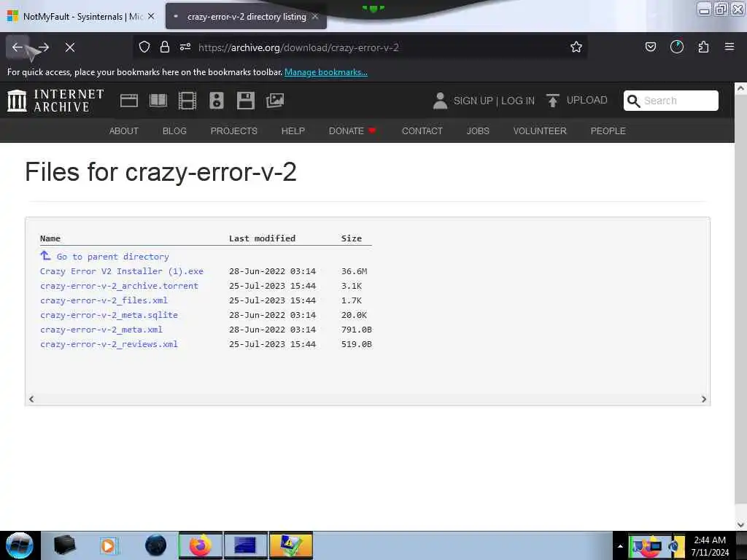The height and width of the screenshot is (560, 747).
Task: Open crazy-error-v-2_meta.xml link
Action: pos(101,329)
